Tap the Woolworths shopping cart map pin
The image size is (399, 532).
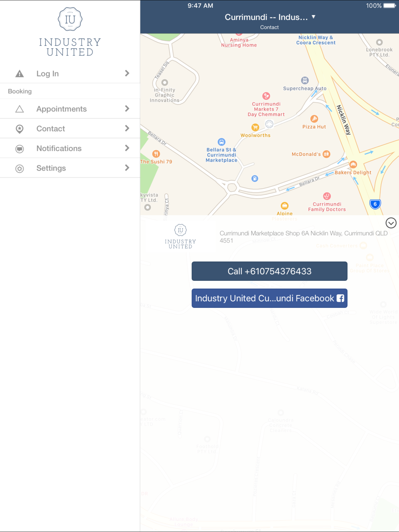(x=255, y=127)
